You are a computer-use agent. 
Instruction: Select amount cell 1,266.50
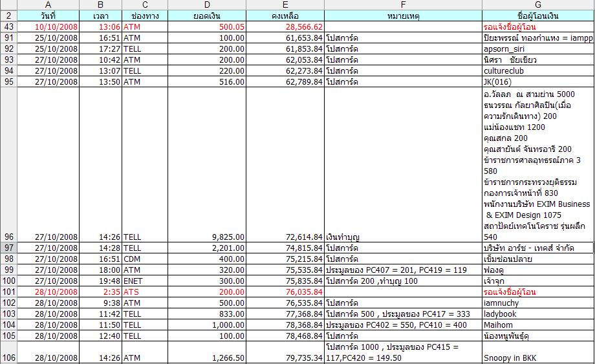pos(207,352)
